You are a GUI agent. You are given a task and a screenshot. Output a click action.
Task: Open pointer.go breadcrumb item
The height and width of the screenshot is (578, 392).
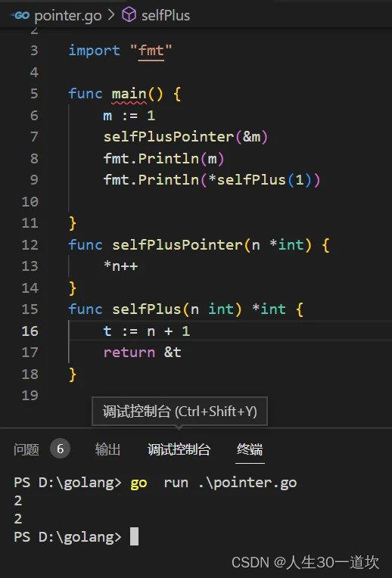68,15
